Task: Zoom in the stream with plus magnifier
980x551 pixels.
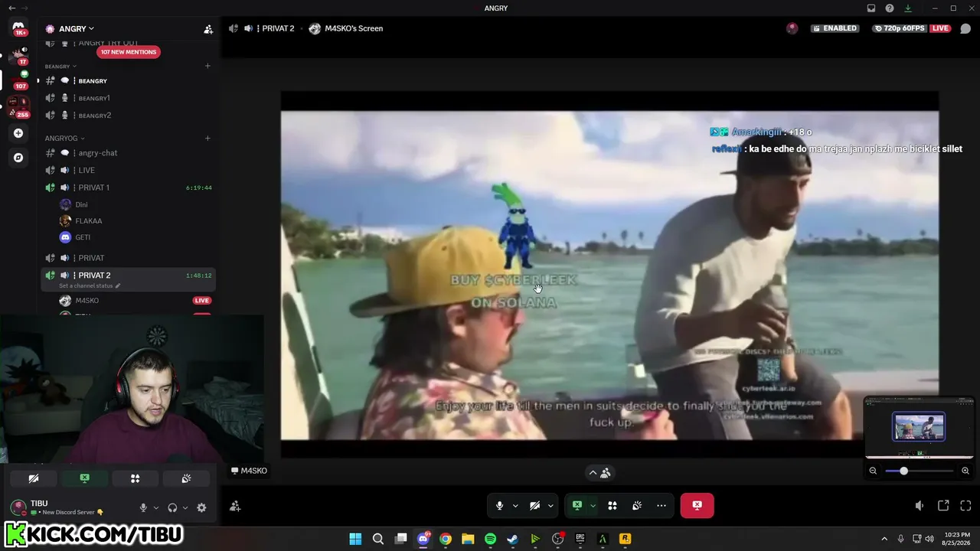Action: tap(965, 471)
